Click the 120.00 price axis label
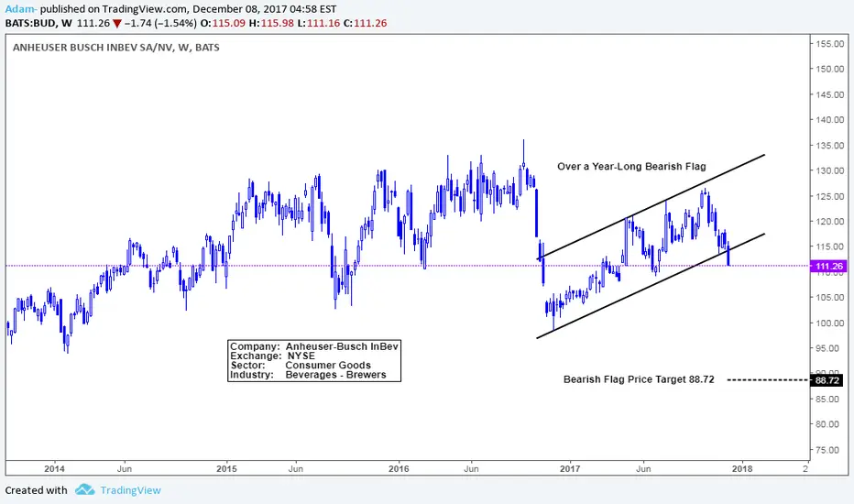Screen dimensions: 854x504 pos(830,221)
